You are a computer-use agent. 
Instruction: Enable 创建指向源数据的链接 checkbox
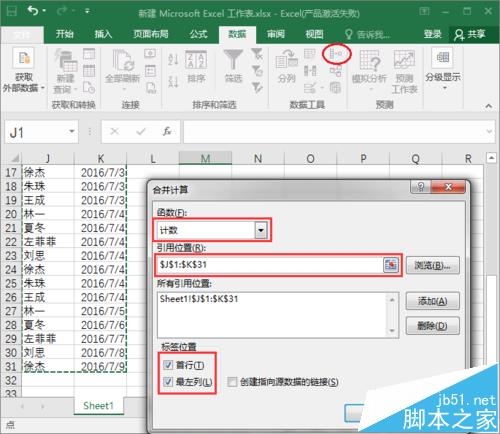coord(232,382)
